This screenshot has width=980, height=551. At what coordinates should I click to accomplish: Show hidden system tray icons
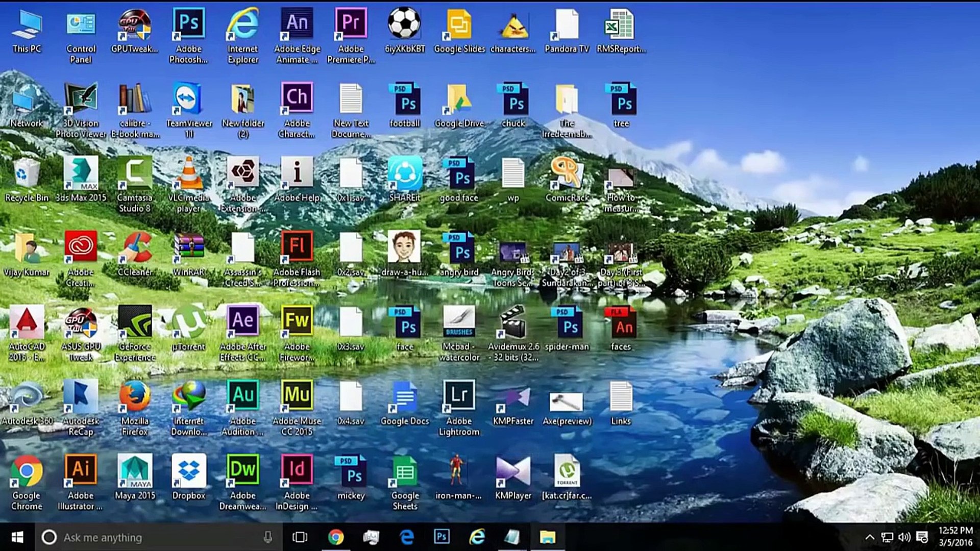870,537
